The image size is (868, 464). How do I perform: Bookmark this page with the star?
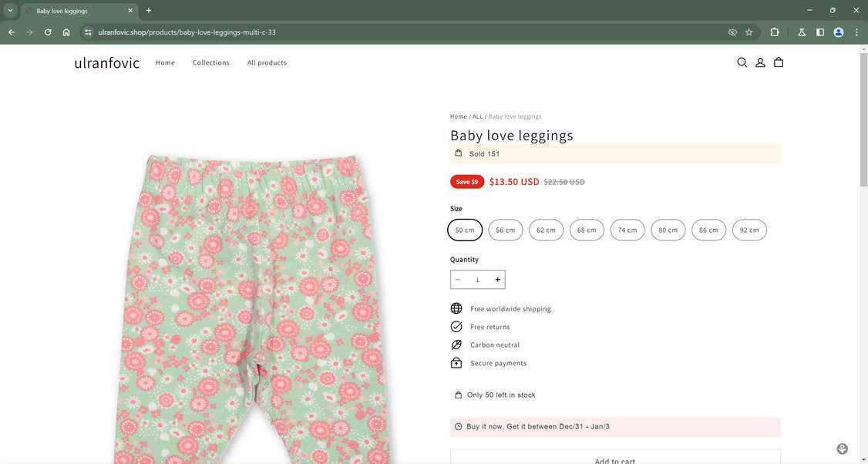[749, 32]
